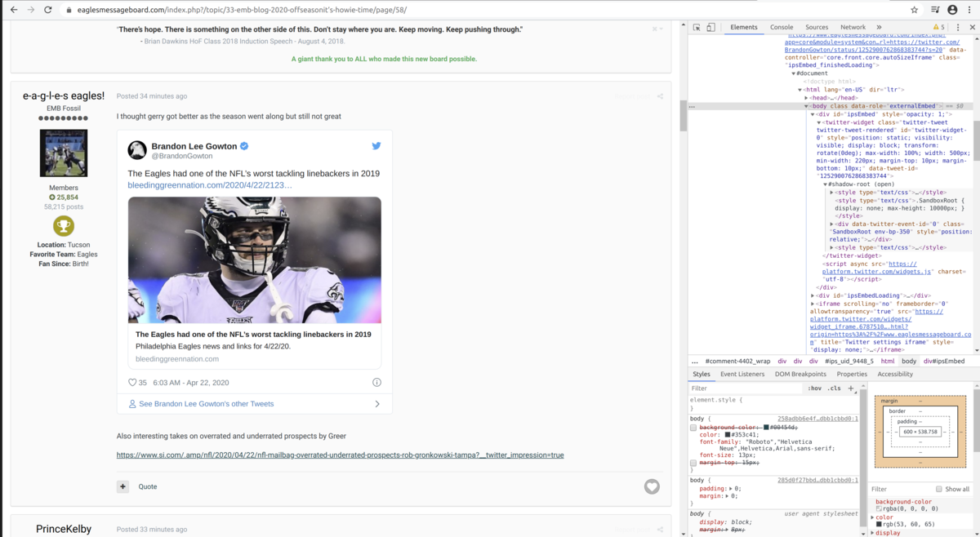Image resolution: width=980 pixels, height=537 pixels.
Task: Reload the page with browser refresh button
Action: [x=48, y=10]
